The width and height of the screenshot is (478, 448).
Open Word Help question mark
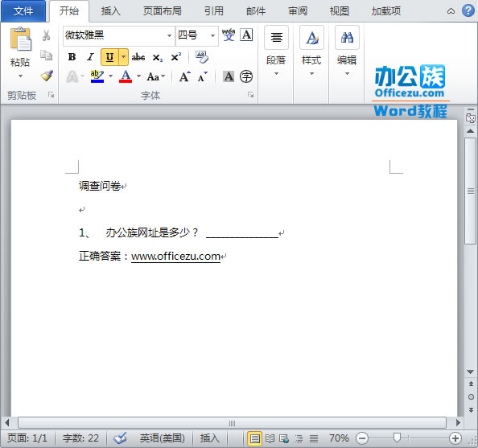click(468, 10)
